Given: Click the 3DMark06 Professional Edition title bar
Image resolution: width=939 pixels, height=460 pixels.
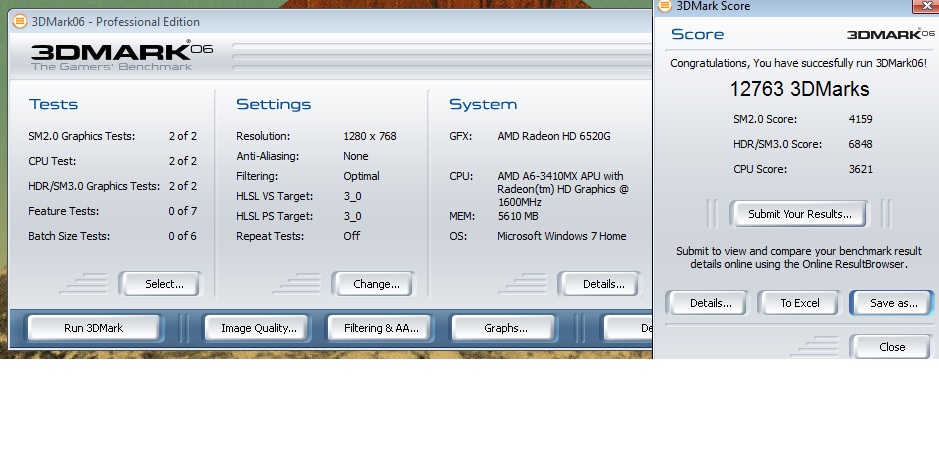Looking at the screenshot, I should 330,22.
